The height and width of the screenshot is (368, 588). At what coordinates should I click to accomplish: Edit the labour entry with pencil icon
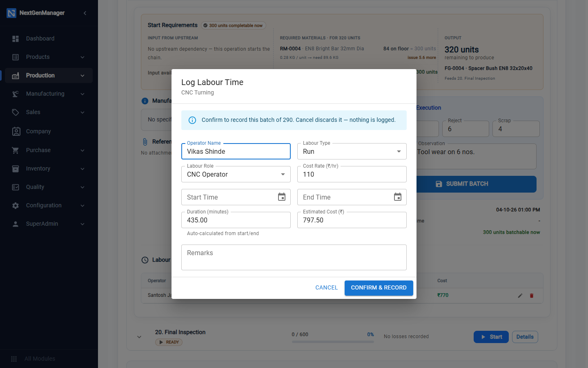[x=520, y=296]
